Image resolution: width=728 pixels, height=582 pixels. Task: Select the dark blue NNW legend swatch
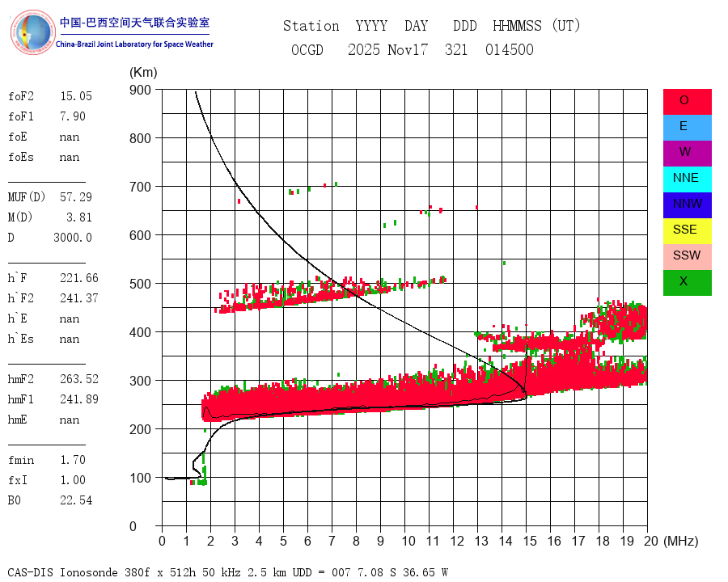tap(687, 205)
